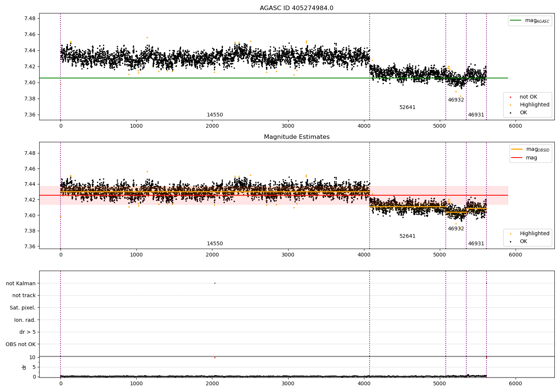Image resolution: width=560 pixels, height=392 pixels.
Task: Click the green mag AGASC horizontal line in the plot
Action: (274, 78)
